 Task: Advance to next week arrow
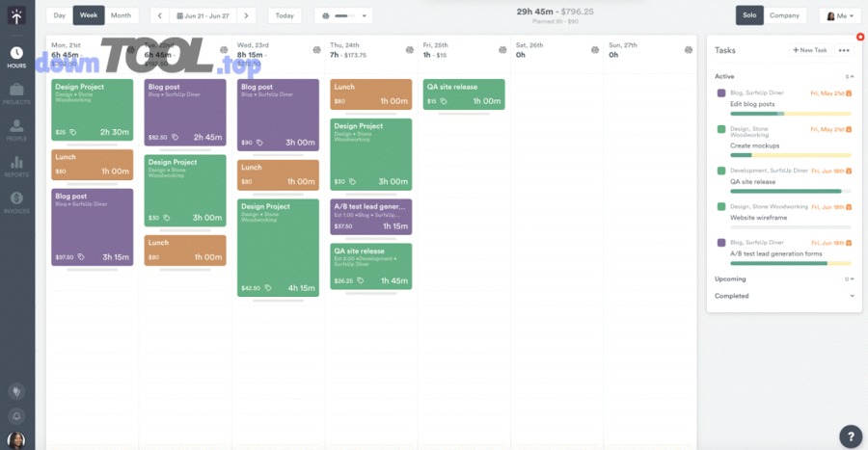(247, 15)
